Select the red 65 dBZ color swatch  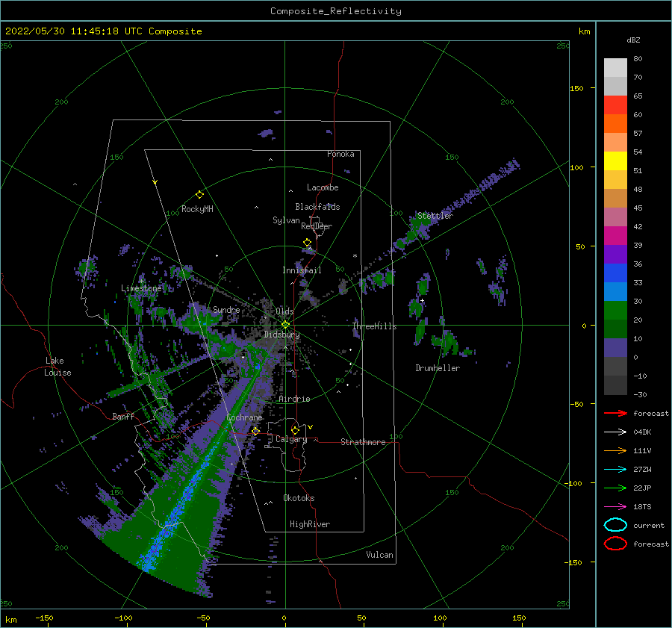click(x=615, y=105)
